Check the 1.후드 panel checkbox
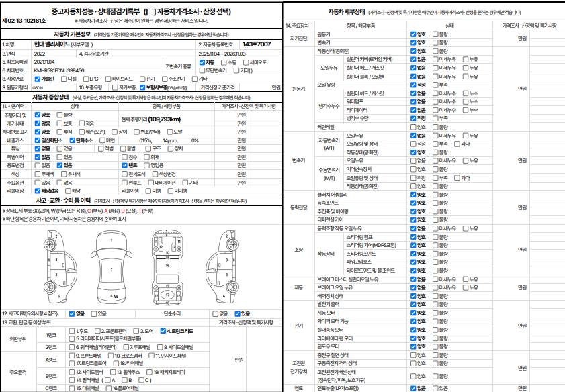This screenshot has width=565, height=392. tap(72, 331)
